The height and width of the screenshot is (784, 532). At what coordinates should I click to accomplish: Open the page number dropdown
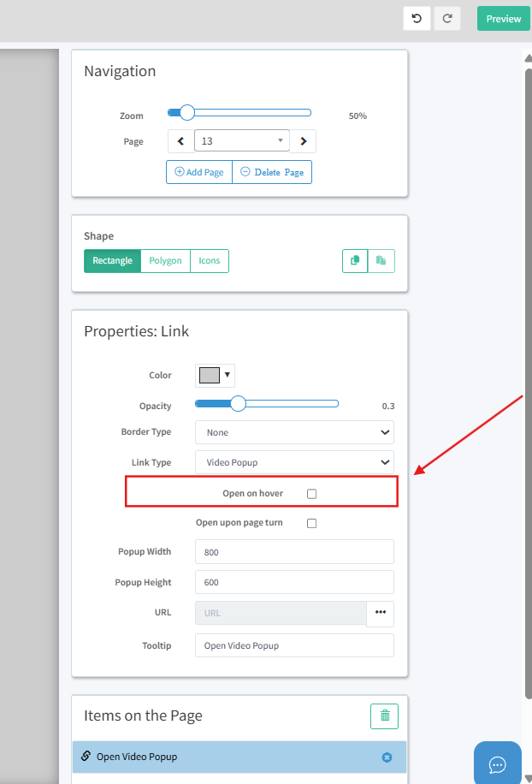click(x=242, y=141)
